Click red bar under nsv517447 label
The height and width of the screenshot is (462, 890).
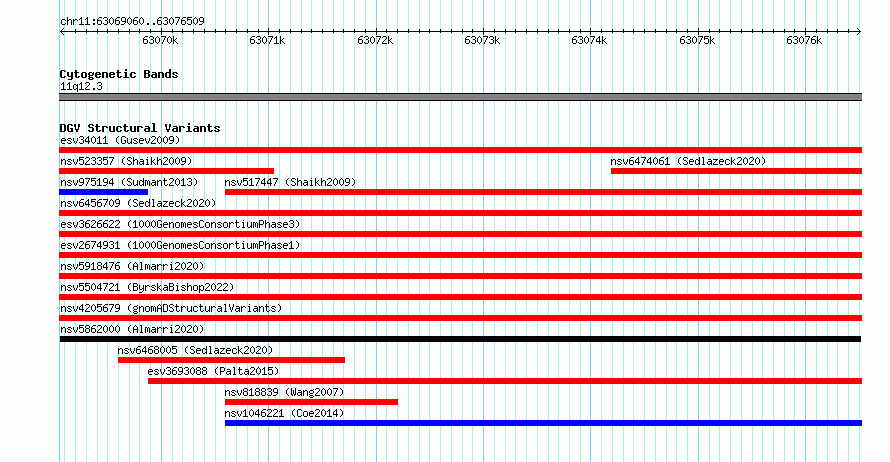[x=543, y=192]
